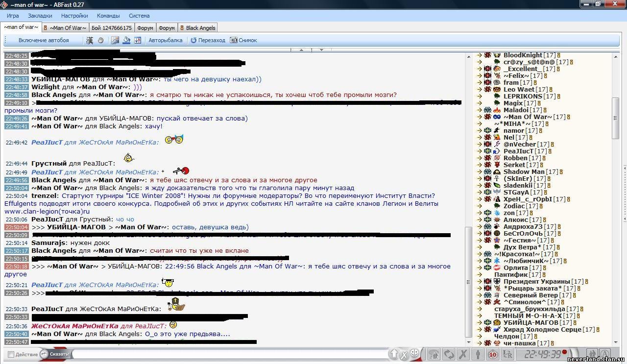Viewport: 627px width, 364px height.
Task: Click nickname Грустный at 22:49:44
Action: click(49, 164)
